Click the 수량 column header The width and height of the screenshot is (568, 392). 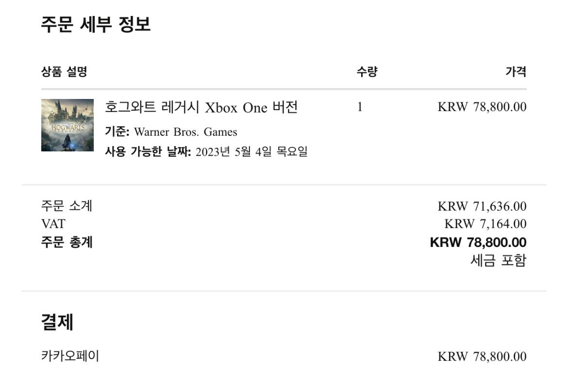click(x=367, y=72)
